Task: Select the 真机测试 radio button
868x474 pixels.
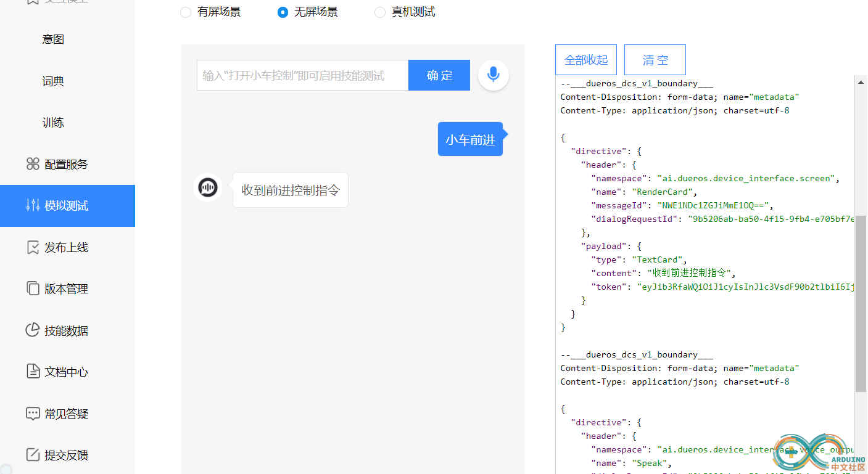Action: (x=380, y=12)
